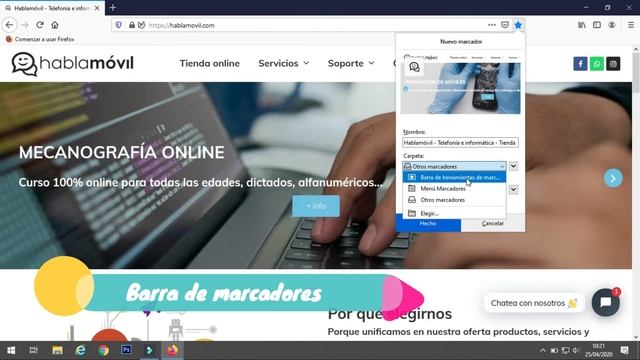Toggle the blue bookmark star
Viewport: 640px width, 360px height.
pos(518,25)
